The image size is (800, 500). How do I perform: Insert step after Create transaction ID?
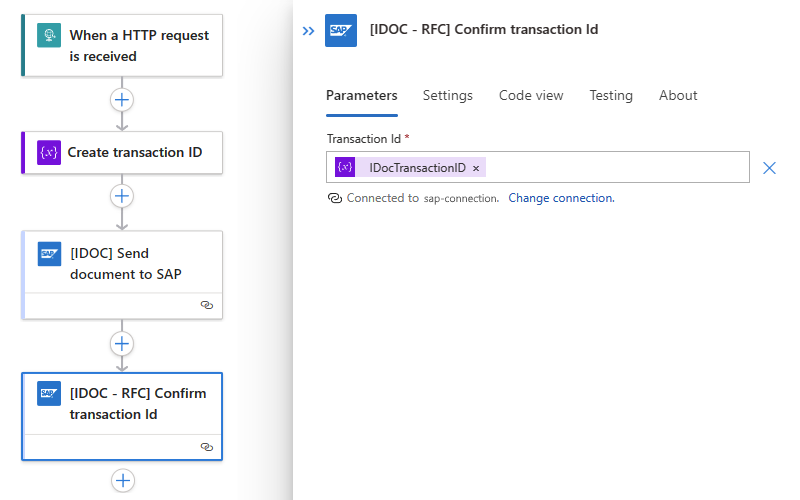(122, 196)
